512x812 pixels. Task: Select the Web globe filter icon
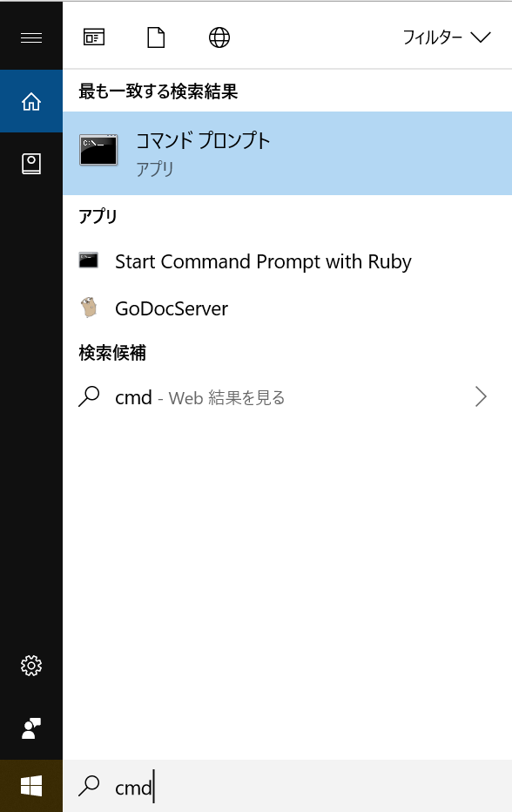point(219,37)
